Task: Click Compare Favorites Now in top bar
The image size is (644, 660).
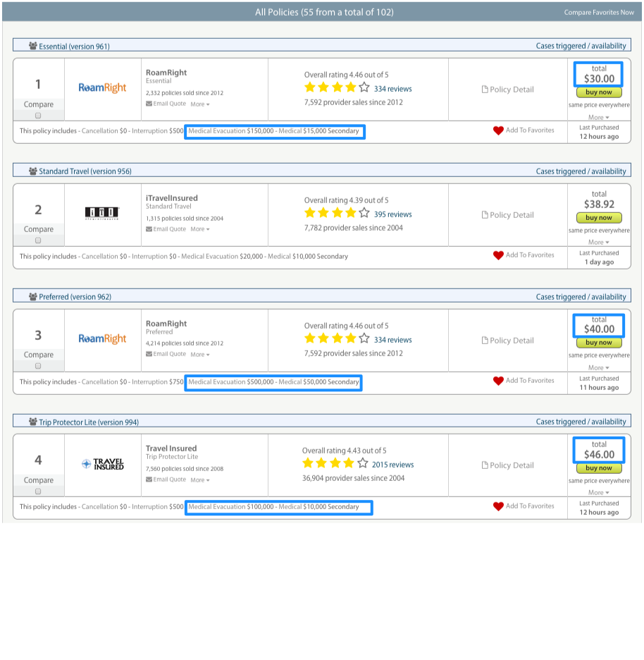Action: [x=599, y=13]
